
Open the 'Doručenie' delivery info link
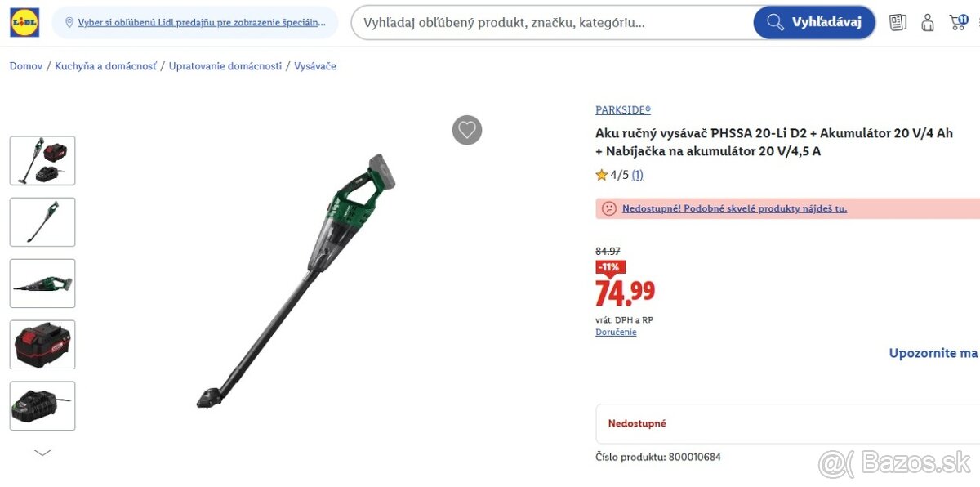click(615, 332)
